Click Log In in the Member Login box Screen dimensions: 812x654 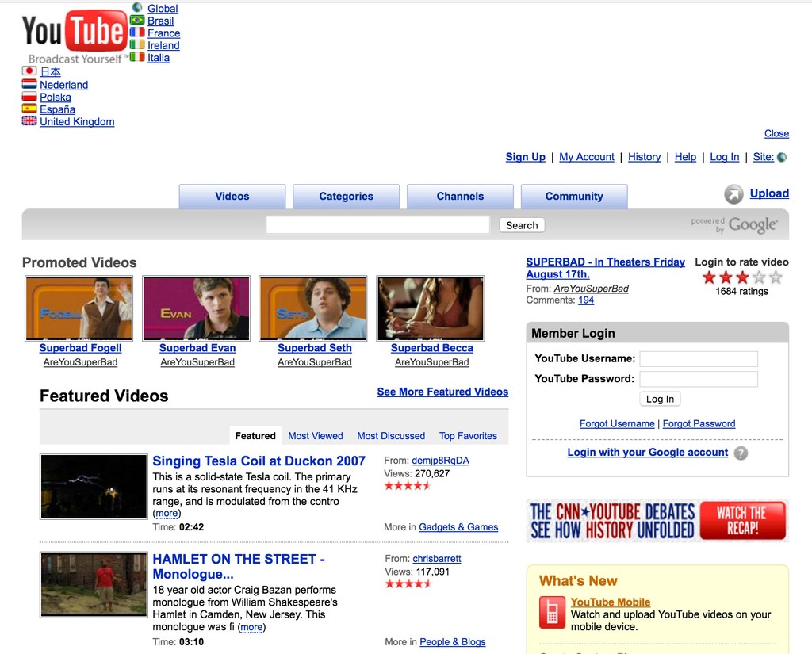[x=659, y=398]
